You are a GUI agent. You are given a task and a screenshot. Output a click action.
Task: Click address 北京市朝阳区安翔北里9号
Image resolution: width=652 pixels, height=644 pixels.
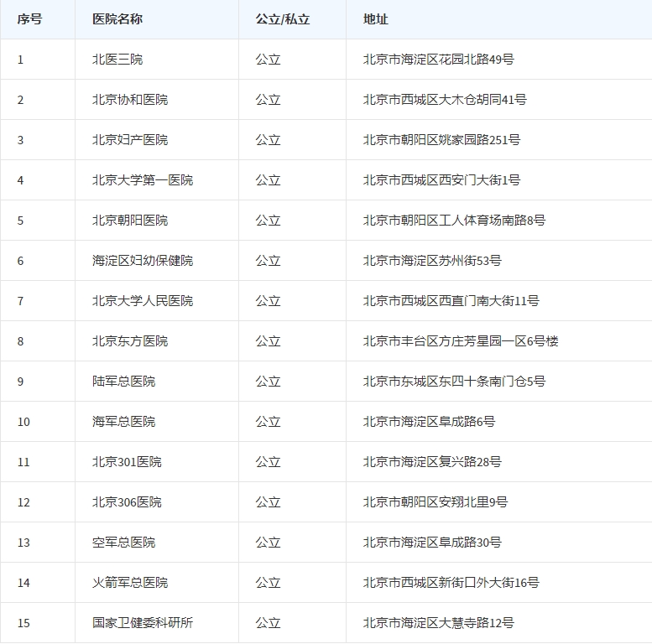click(x=436, y=502)
